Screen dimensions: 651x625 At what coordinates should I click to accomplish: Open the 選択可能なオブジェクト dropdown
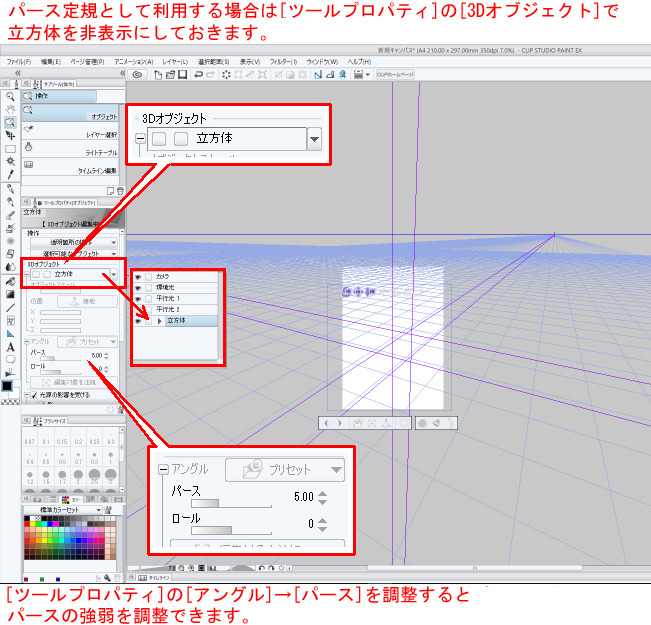(73, 253)
